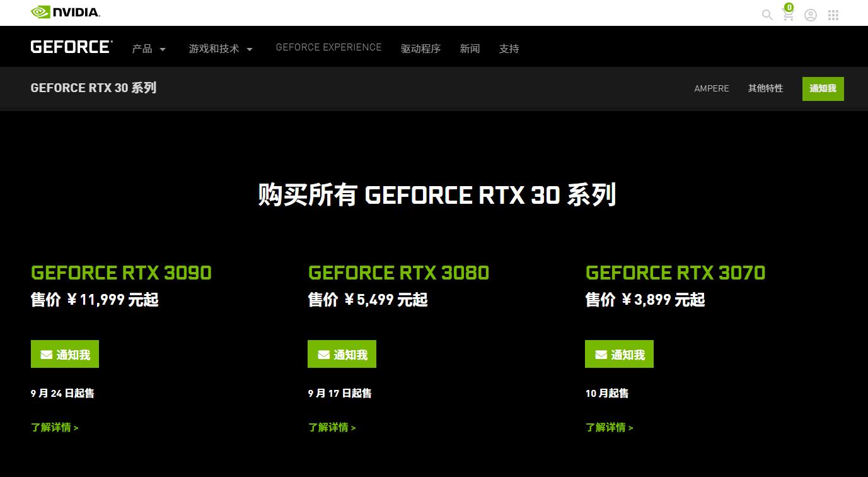Open 了解详情 link for RTX 3090
The image size is (868, 477).
[x=54, y=427]
